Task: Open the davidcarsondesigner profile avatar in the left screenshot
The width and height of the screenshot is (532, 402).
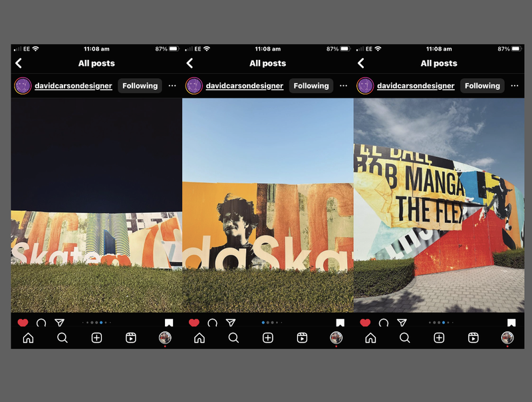Action: tap(23, 86)
